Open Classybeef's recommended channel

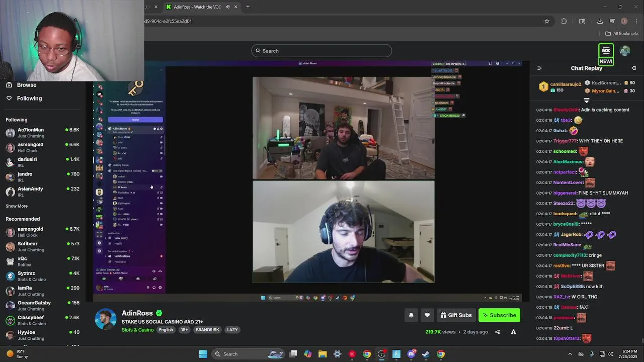click(43, 320)
